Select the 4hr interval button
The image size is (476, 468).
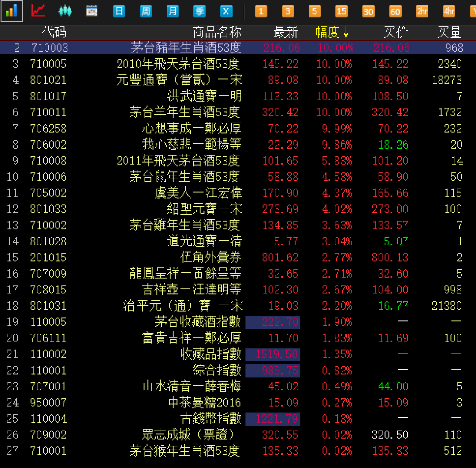pos(449,11)
